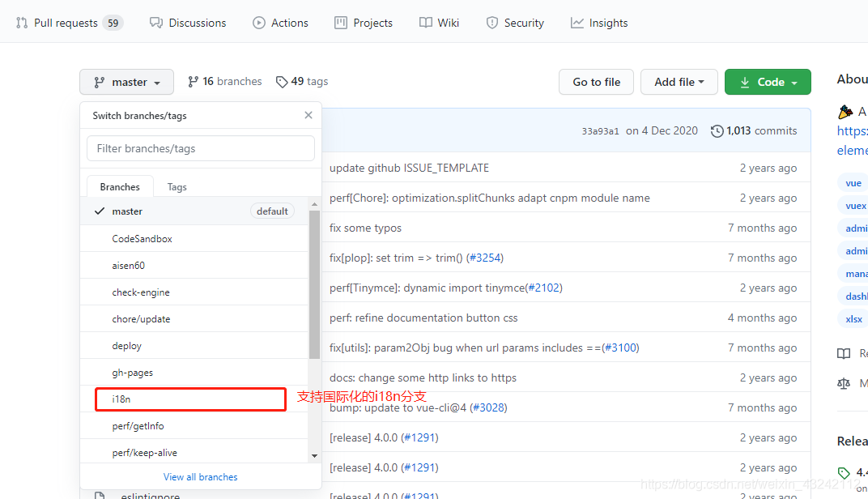Image resolution: width=868 pixels, height=499 pixels.
Task: Open the Wiki tab
Action: [440, 23]
